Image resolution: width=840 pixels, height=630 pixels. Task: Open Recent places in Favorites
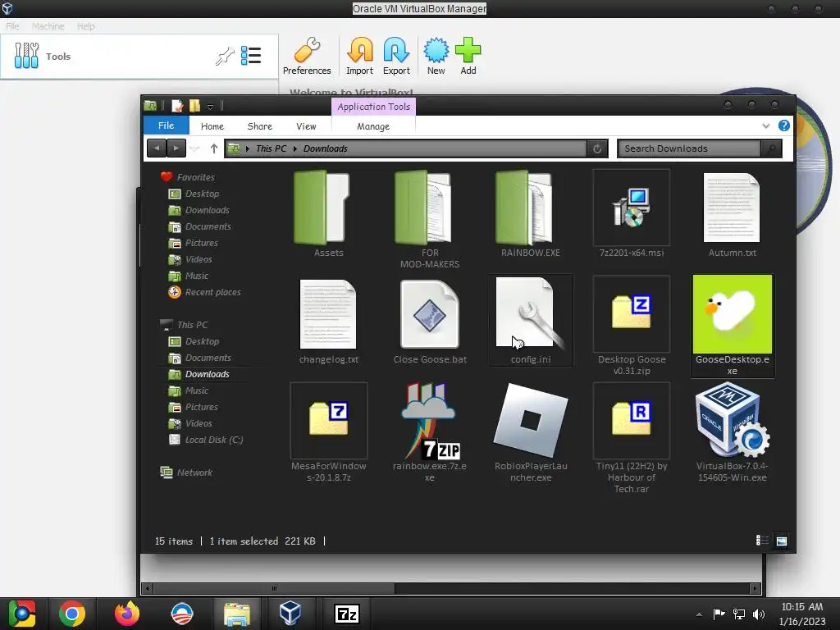click(x=204, y=292)
